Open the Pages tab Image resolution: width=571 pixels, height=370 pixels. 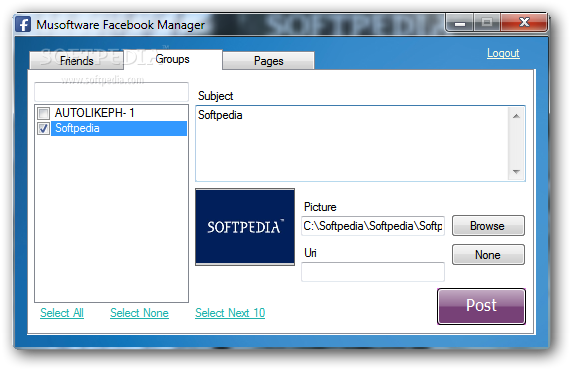coord(268,60)
